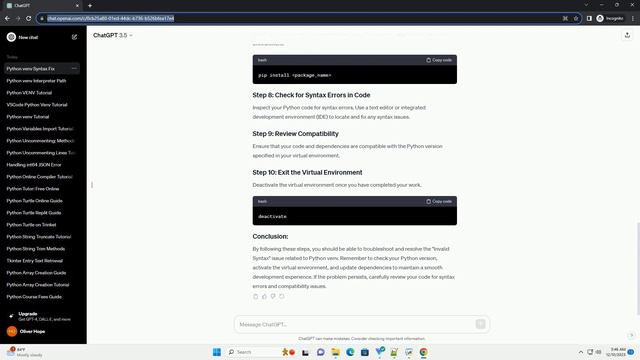Image resolution: width=640 pixels, height=360 pixels.
Task: Open Python String Trim Methods chat
Action: [x=42, y=249]
